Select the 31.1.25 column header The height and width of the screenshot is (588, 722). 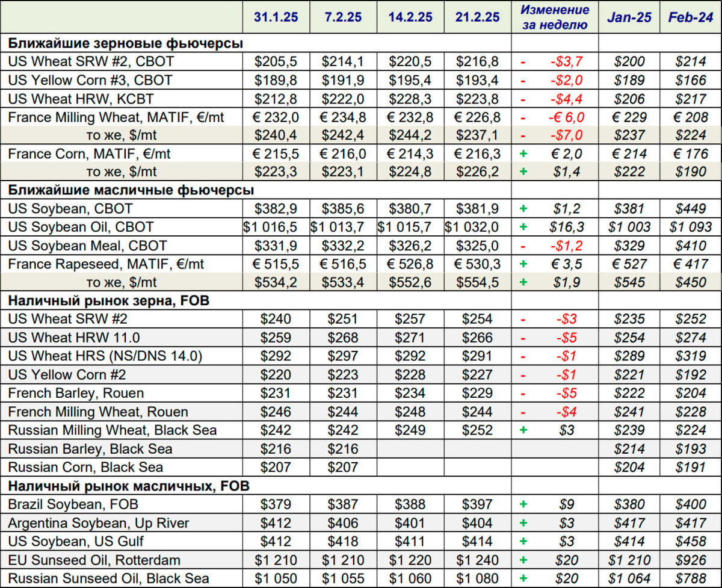[x=275, y=17]
